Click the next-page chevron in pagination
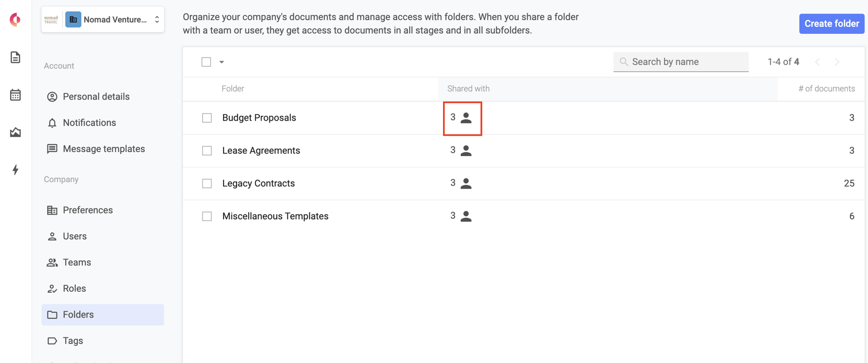Image resolution: width=868 pixels, height=363 pixels. coord(837,61)
